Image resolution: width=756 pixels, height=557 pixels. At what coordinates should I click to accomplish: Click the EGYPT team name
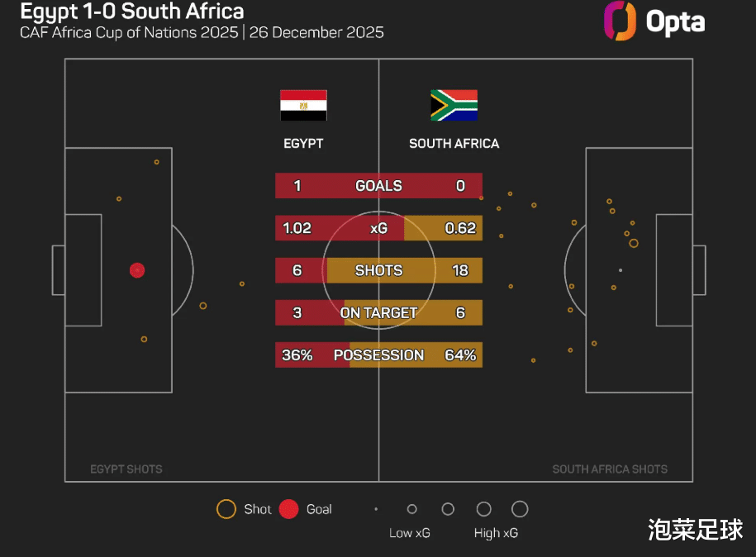pyautogui.click(x=303, y=144)
